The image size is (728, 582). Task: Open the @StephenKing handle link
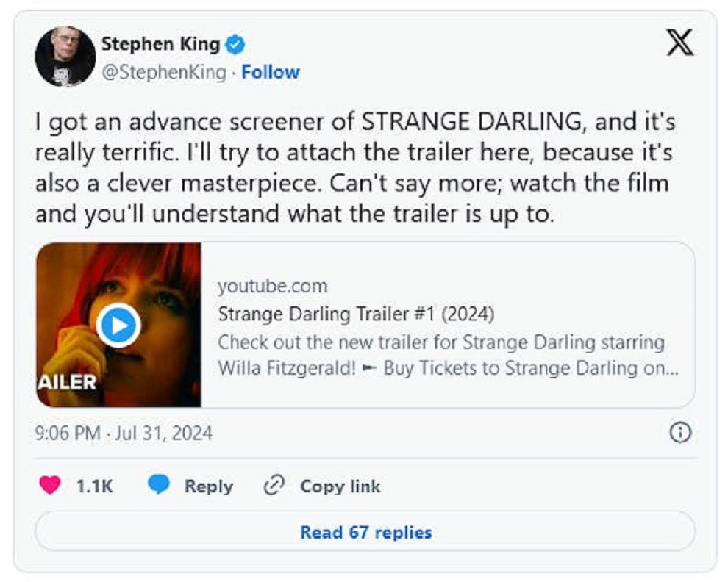(163, 72)
